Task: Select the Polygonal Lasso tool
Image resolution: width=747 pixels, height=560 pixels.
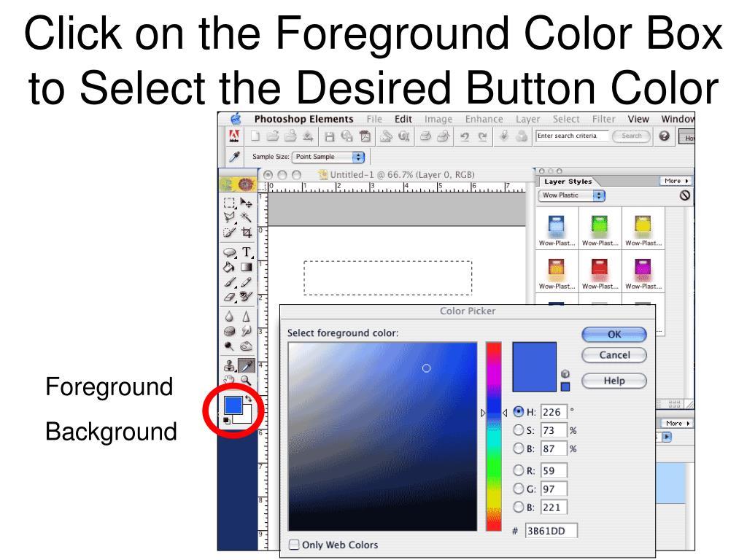Action: [x=230, y=217]
